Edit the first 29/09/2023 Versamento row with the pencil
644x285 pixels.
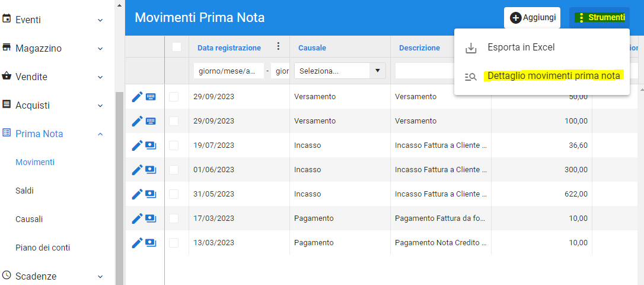[x=137, y=97]
